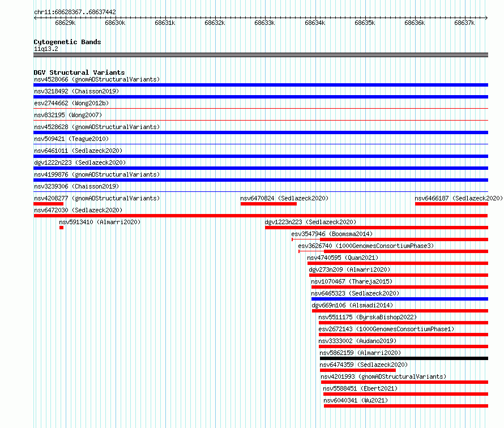The image size is (504, 428).
Task: Select nsv6466187 (Sedlazeck2020) label
Action: (459, 198)
